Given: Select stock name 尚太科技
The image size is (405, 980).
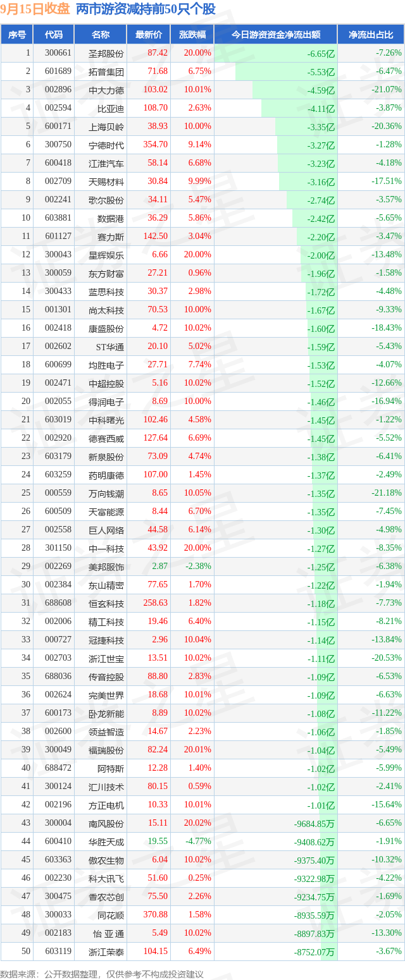Looking at the screenshot, I should (x=106, y=310).
